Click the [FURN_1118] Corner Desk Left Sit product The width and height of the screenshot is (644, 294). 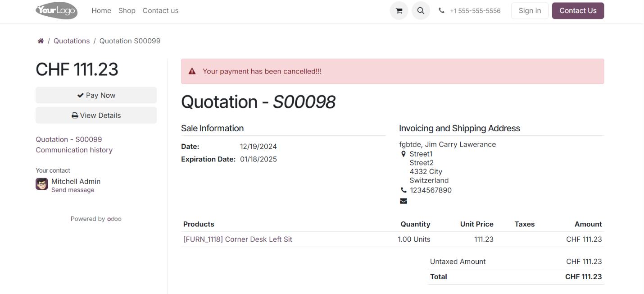click(x=238, y=239)
